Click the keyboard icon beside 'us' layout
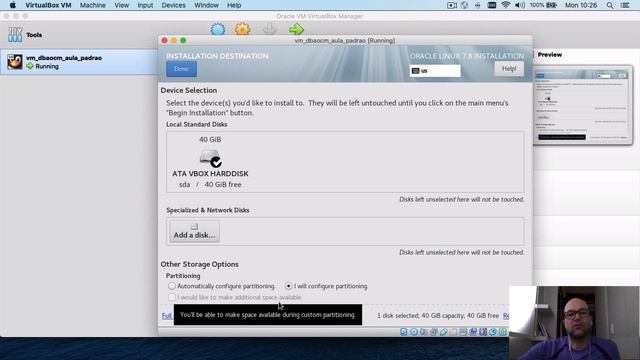Viewport: 640px width, 360px height. click(416, 71)
